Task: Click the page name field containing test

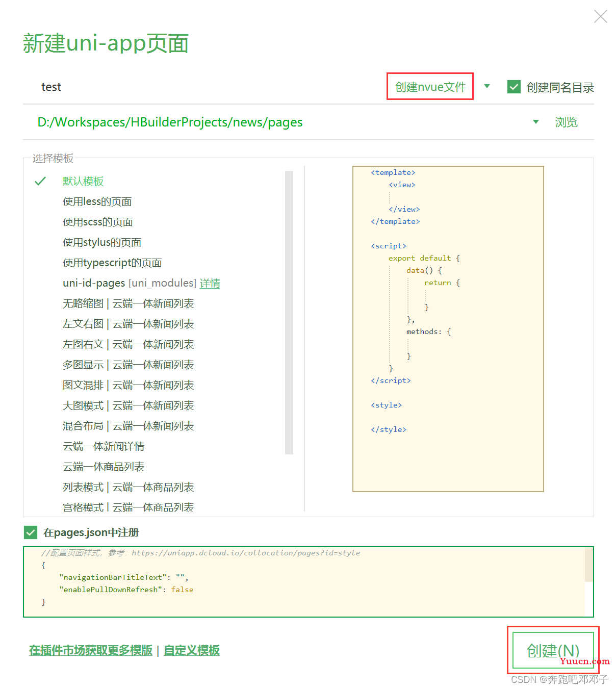Action: click(x=204, y=87)
